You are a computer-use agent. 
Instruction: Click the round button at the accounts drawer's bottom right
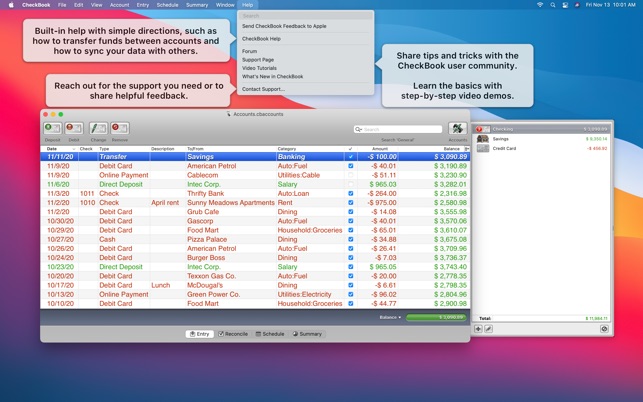(604, 329)
